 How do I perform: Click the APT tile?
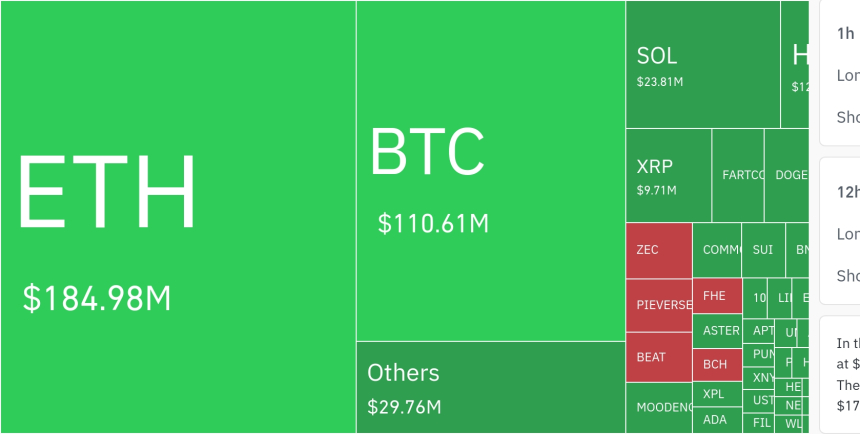[762, 330]
